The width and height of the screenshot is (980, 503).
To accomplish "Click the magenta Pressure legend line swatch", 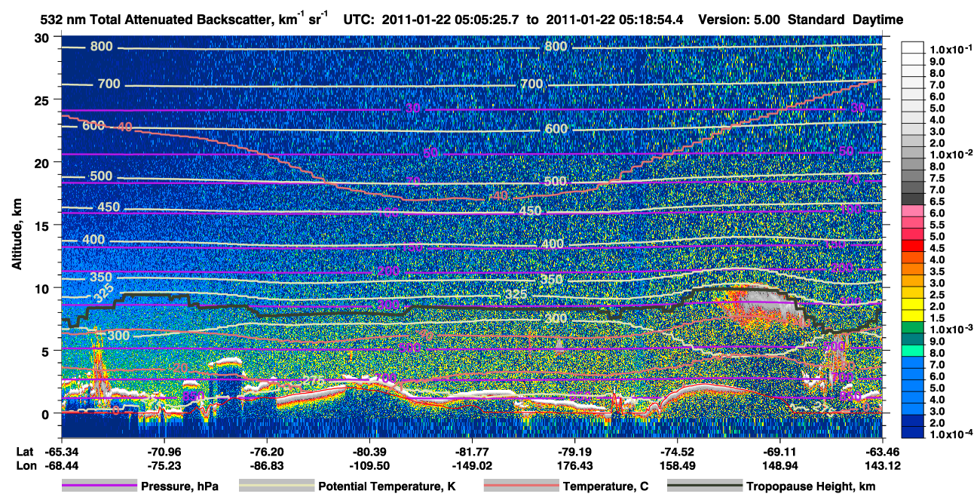I will (100, 486).
